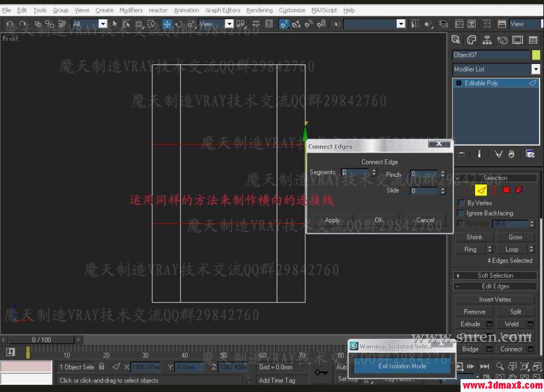Select the Polygon sub-object icon
The width and height of the screenshot is (544, 392).
click(x=506, y=190)
